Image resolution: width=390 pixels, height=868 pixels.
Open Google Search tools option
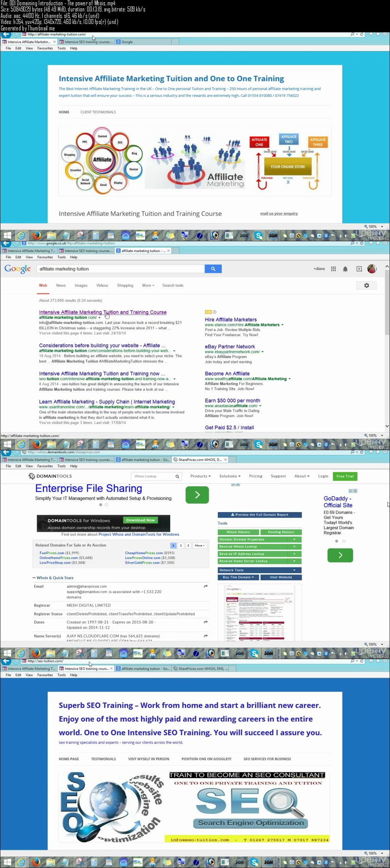pyautogui.click(x=173, y=285)
